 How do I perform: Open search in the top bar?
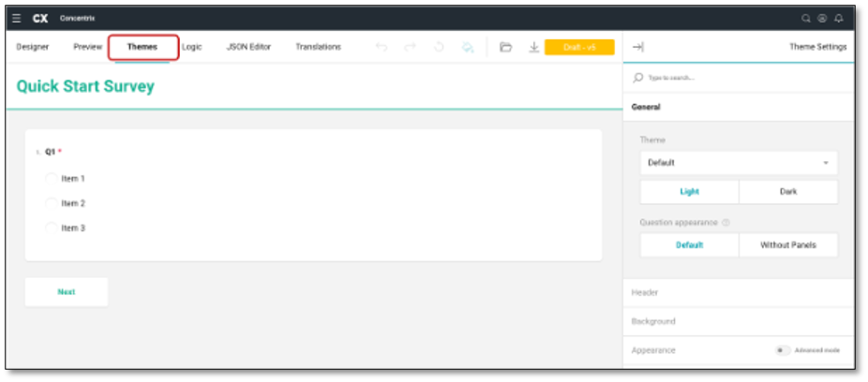[806, 18]
